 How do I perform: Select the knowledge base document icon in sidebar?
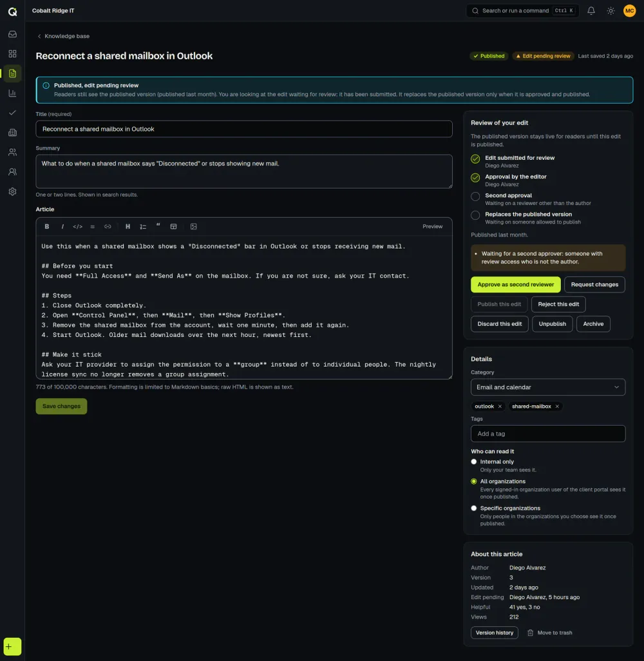[12, 73]
